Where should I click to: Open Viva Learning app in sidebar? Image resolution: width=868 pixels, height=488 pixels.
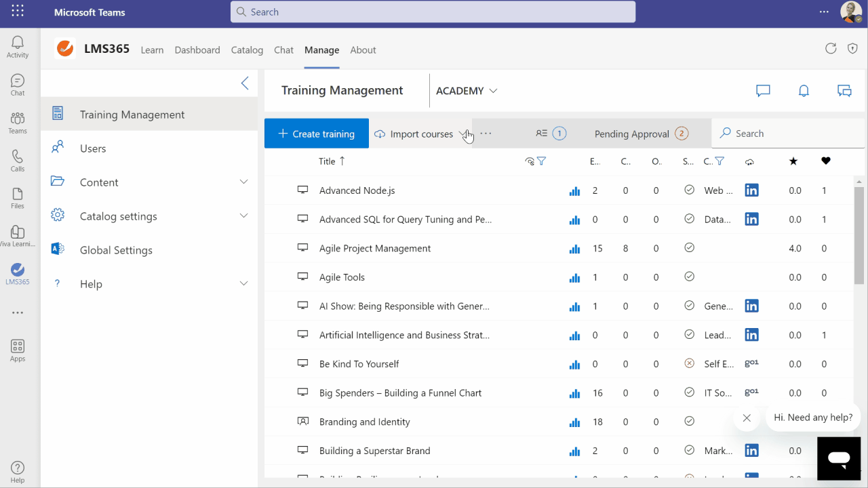tap(18, 237)
